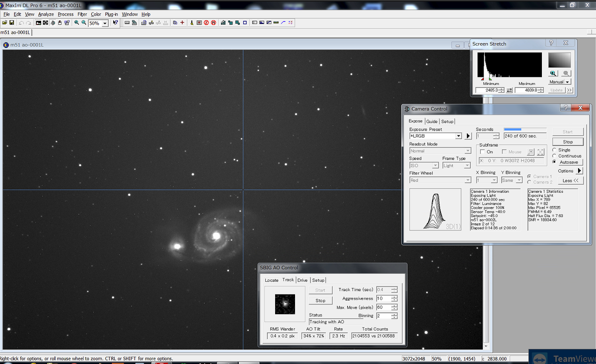Zoom in with the magnifier plus icon
Image resolution: width=596 pixels, height=364 pixels.
pos(77,23)
